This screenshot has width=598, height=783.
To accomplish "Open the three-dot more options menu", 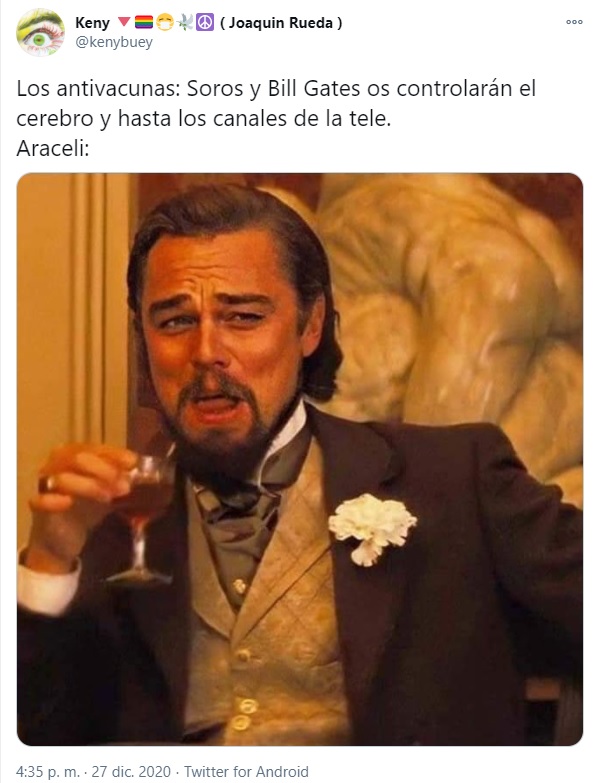I will click(x=574, y=22).
